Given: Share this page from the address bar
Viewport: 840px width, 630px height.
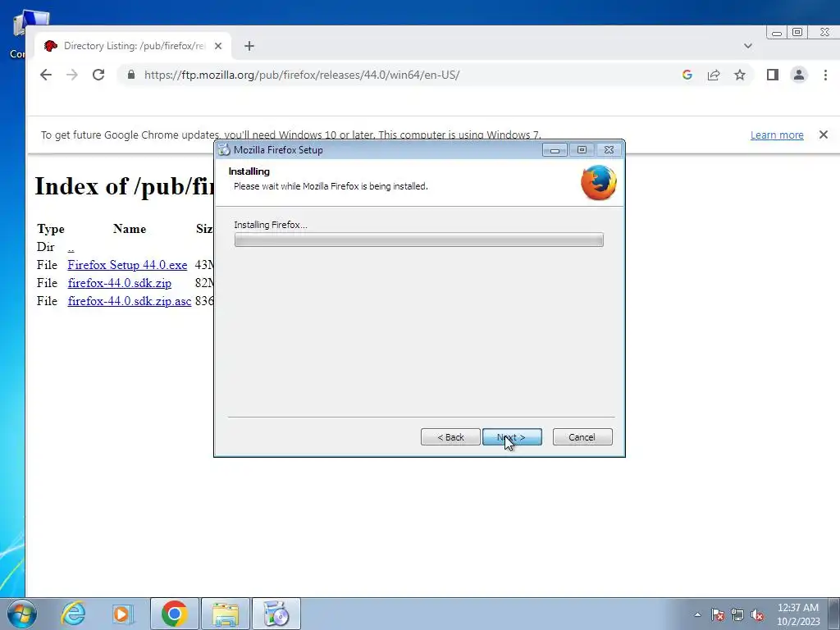Looking at the screenshot, I should (714, 75).
